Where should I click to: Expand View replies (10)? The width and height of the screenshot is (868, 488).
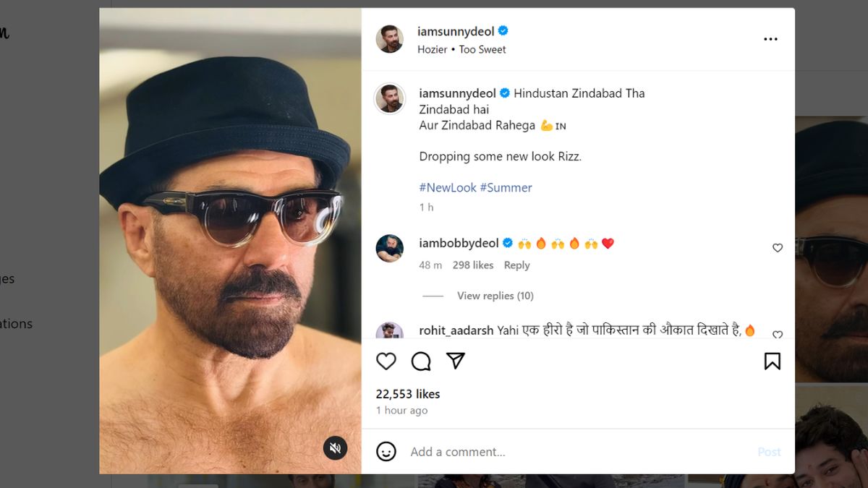coord(495,296)
